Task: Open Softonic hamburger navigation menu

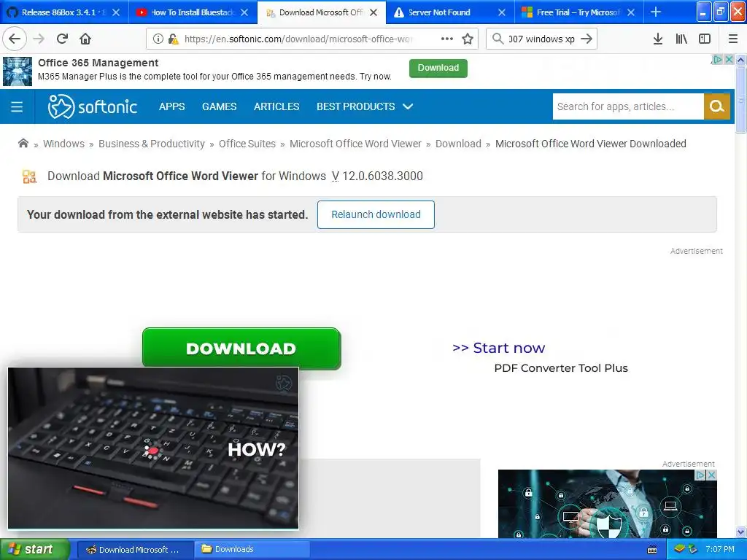Action: tap(17, 106)
